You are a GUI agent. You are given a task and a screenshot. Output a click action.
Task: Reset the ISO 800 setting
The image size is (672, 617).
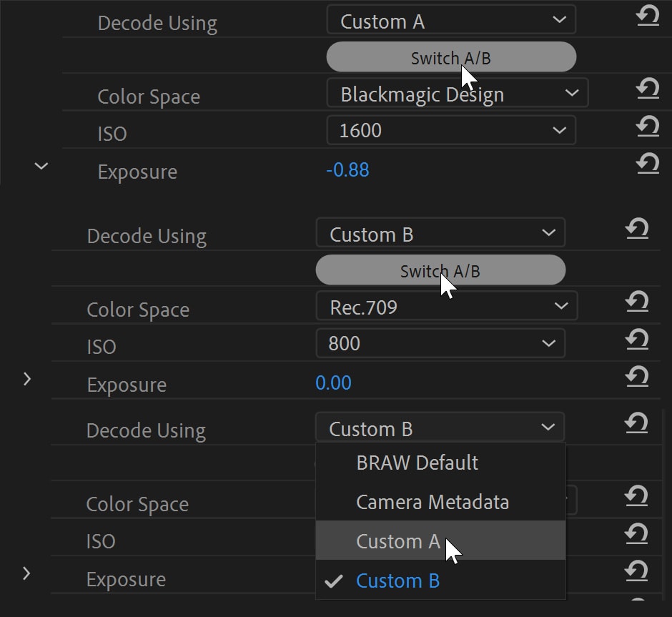point(636,340)
